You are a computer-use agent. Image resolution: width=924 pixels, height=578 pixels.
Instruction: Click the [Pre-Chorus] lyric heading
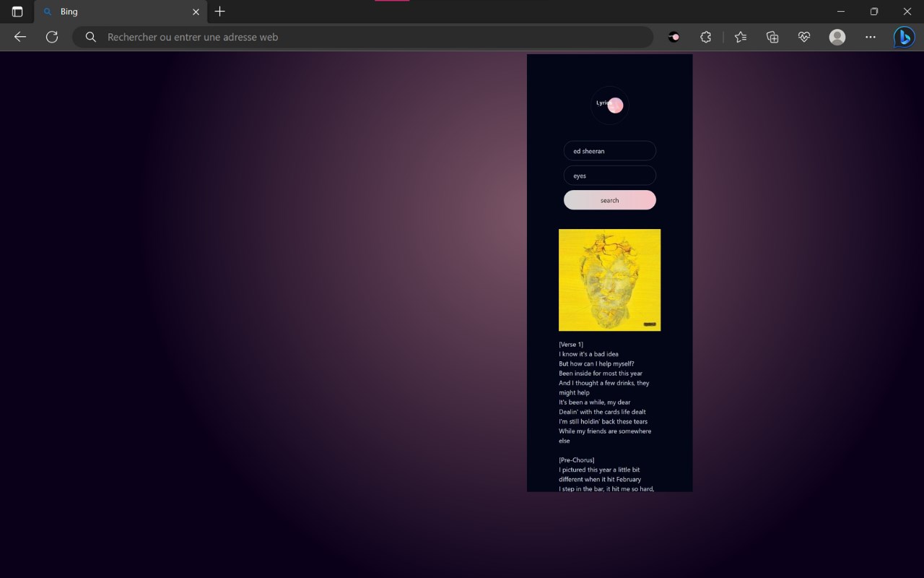(577, 460)
